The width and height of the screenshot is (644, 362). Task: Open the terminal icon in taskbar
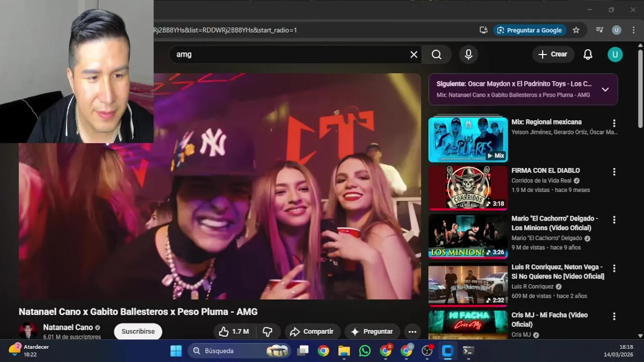tap(468, 351)
